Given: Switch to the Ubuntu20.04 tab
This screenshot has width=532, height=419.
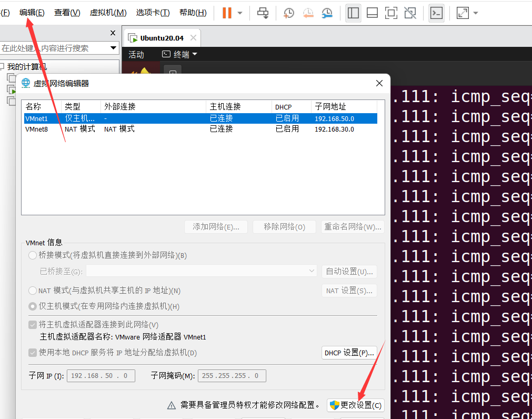Looking at the screenshot, I should point(162,38).
